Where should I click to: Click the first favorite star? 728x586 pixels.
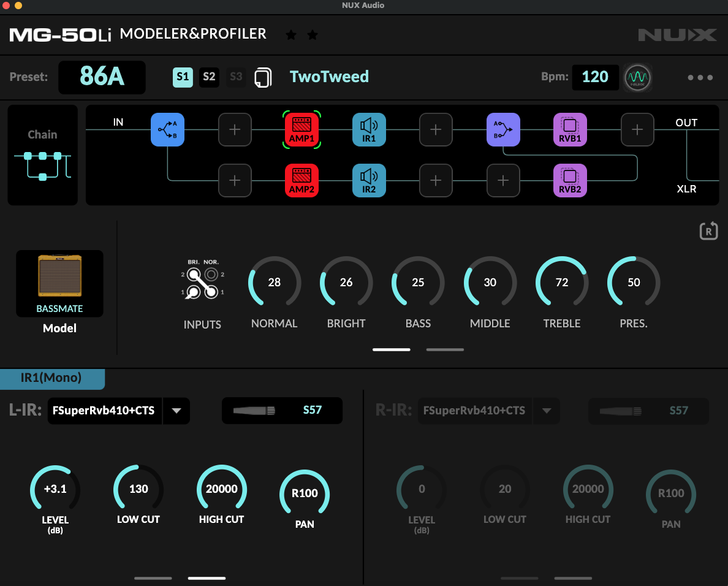click(291, 35)
